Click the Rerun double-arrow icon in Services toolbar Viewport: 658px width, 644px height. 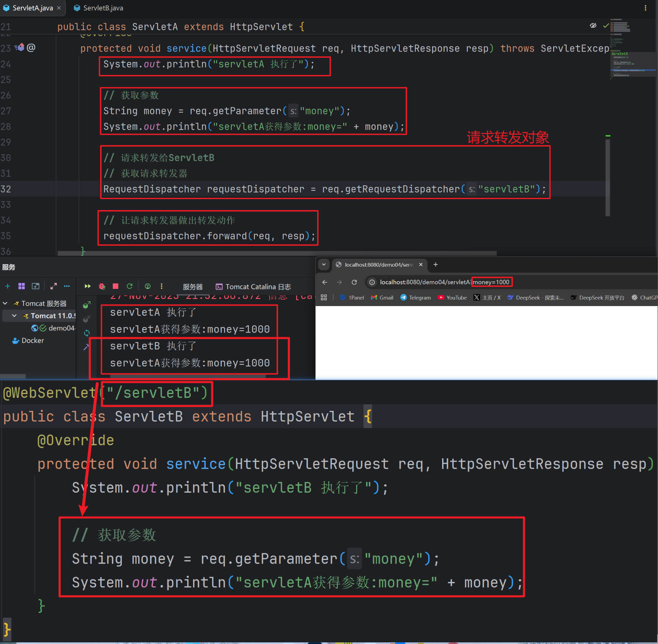(x=88, y=286)
